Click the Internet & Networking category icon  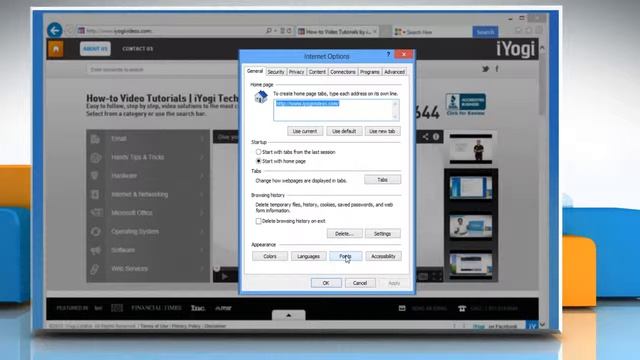click(x=95, y=194)
